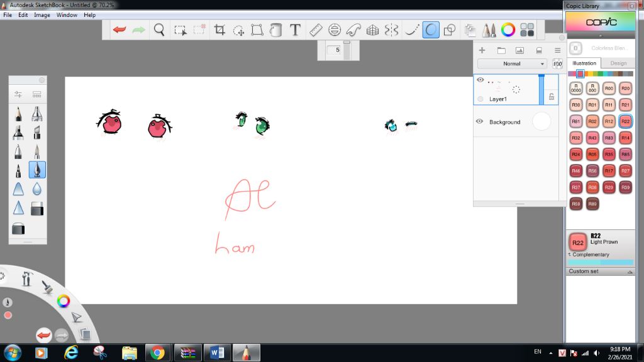644x362 pixels.
Task: Activate the Crop tool
Action: 219,30
